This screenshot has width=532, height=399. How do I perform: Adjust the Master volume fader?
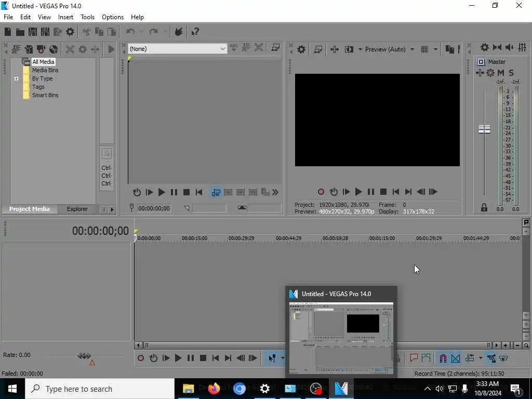pyautogui.click(x=484, y=129)
